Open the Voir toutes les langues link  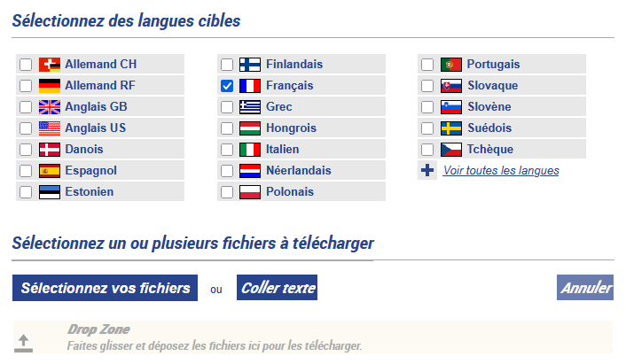pyautogui.click(x=501, y=171)
